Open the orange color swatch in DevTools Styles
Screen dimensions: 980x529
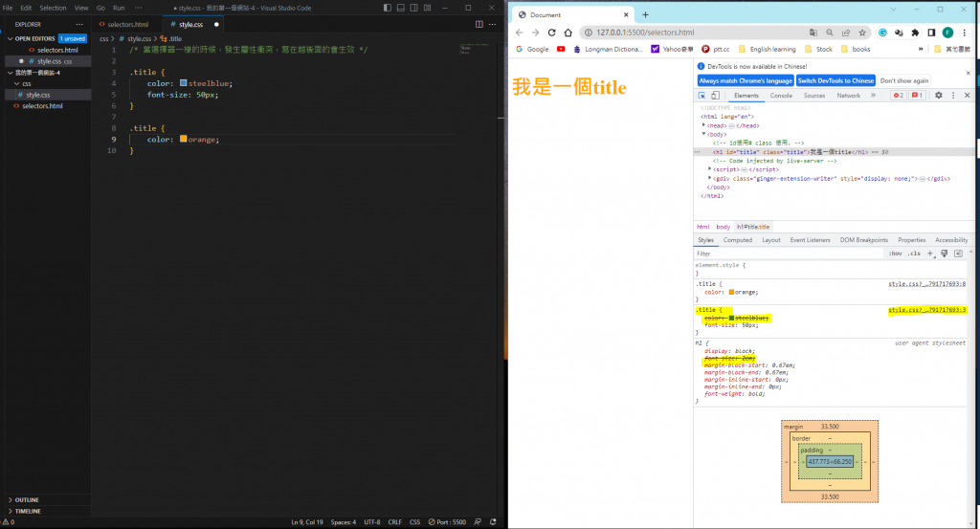731,292
